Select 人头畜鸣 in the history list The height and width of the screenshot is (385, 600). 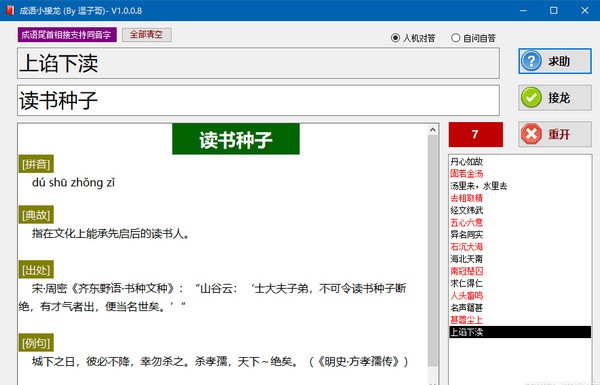(466, 295)
